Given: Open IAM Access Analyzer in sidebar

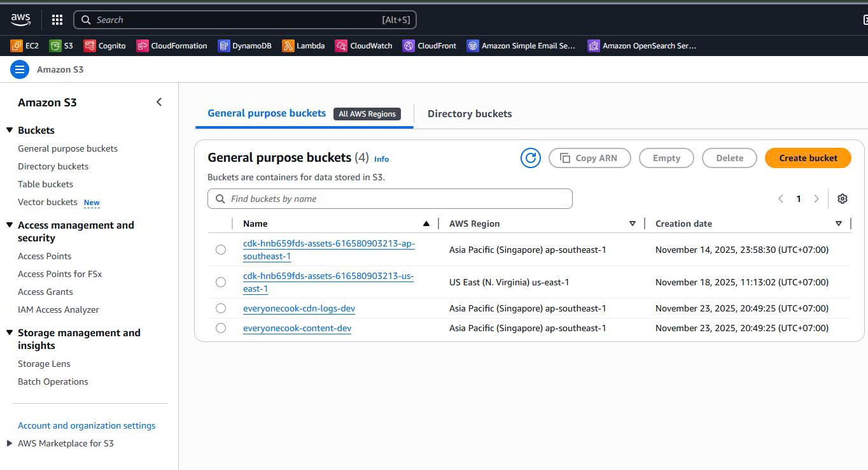Looking at the screenshot, I should [59, 310].
